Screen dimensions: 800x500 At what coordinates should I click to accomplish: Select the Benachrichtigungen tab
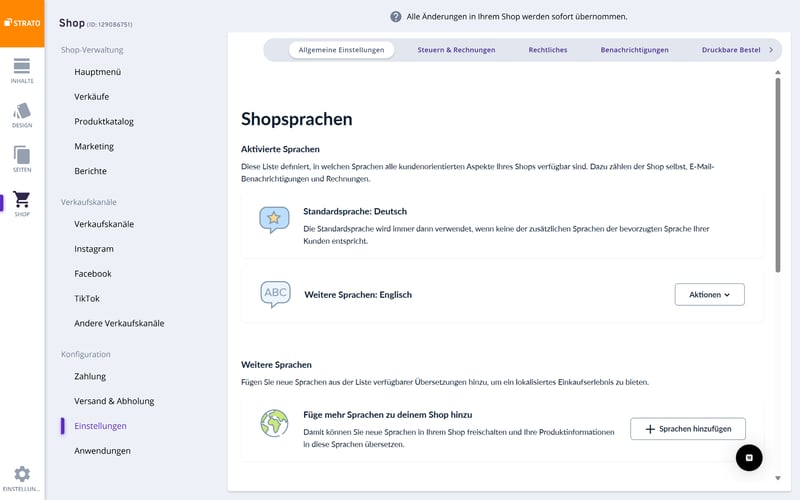coord(634,49)
